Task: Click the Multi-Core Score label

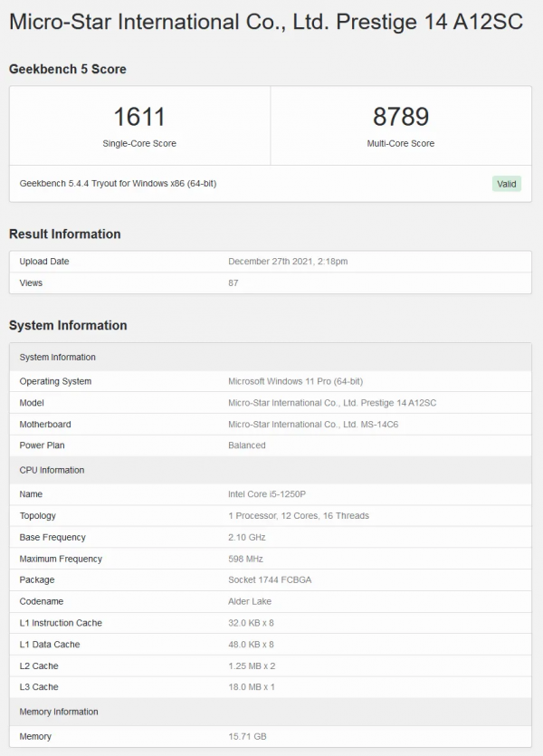Action: 401,143
